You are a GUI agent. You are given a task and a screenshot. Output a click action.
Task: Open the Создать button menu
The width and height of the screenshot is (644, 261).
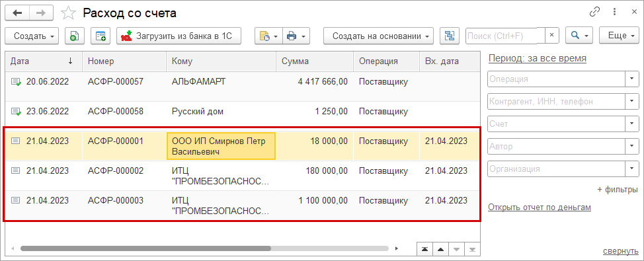32,36
